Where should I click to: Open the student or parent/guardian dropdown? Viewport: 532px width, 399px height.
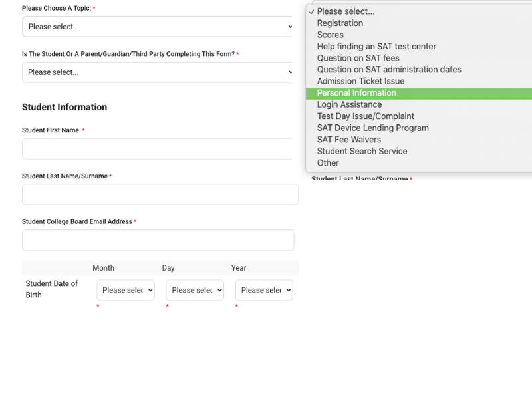[157, 72]
